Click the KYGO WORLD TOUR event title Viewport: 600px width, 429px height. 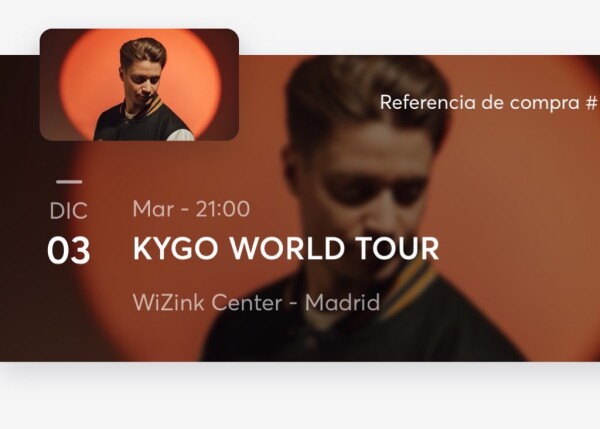point(286,249)
